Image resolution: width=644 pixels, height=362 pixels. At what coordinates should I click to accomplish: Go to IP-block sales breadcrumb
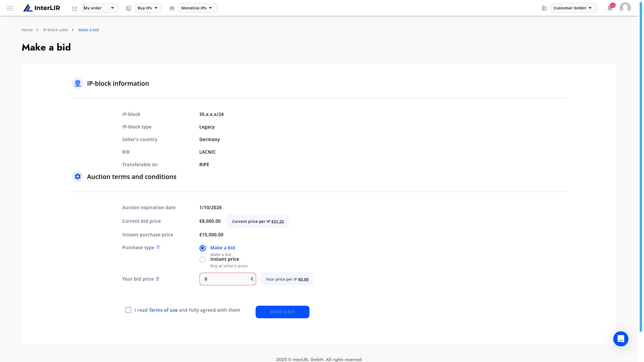pos(56,30)
